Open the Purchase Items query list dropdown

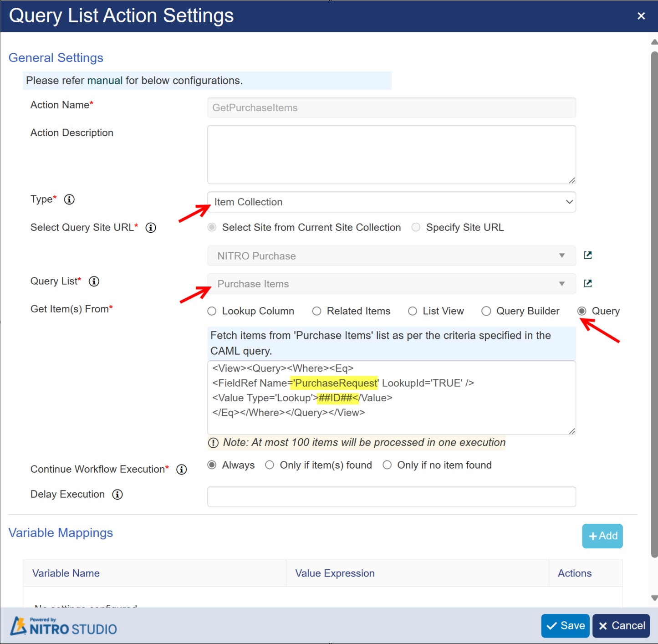tap(392, 284)
